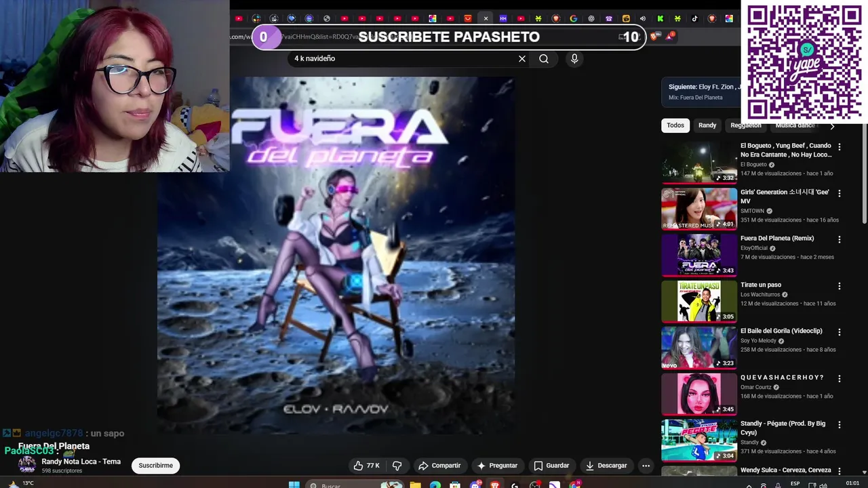Open the Compartir share dialog

pyautogui.click(x=439, y=466)
